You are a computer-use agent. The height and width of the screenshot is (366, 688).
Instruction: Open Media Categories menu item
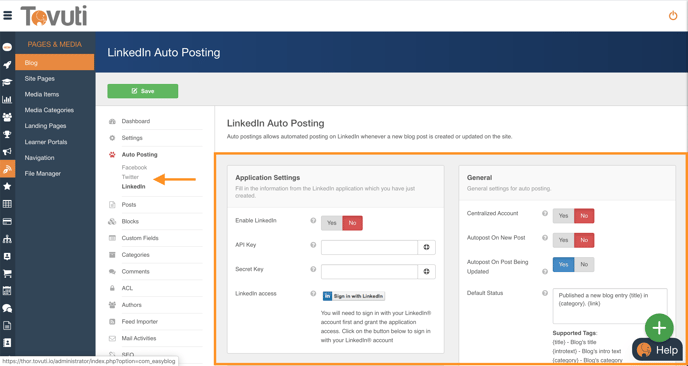point(49,110)
